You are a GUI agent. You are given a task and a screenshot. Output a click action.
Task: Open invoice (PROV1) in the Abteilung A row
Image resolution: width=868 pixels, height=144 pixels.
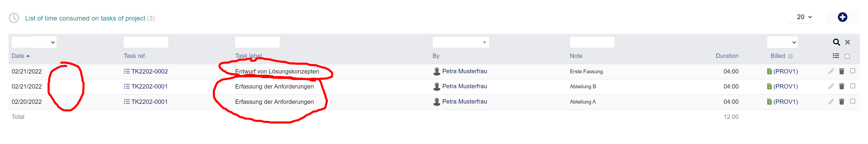tap(785, 102)
